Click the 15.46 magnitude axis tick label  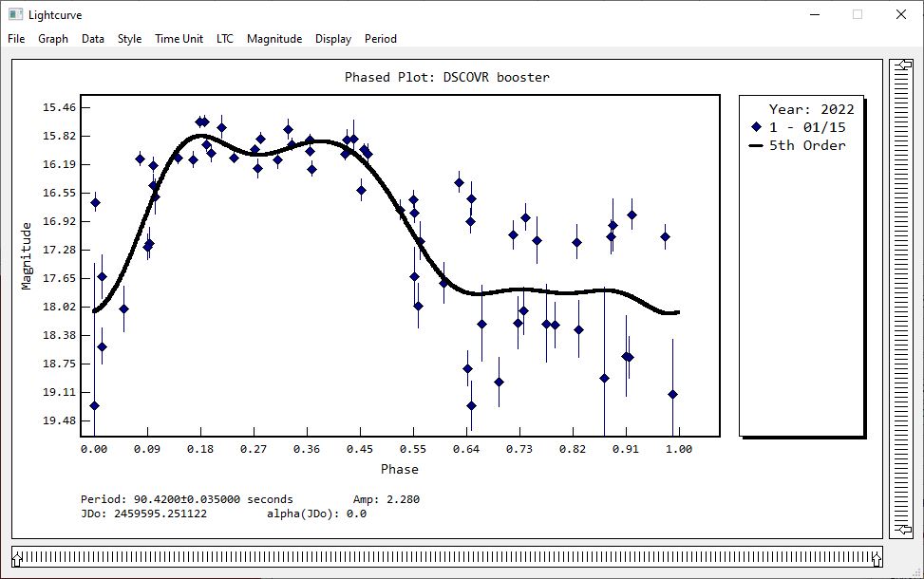[59, 107]
